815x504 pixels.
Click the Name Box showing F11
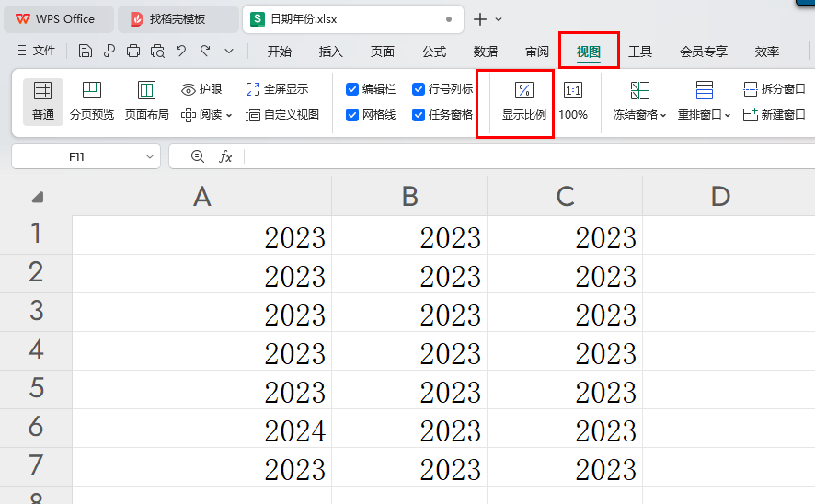pyautogui.click(x=77, y=156)
